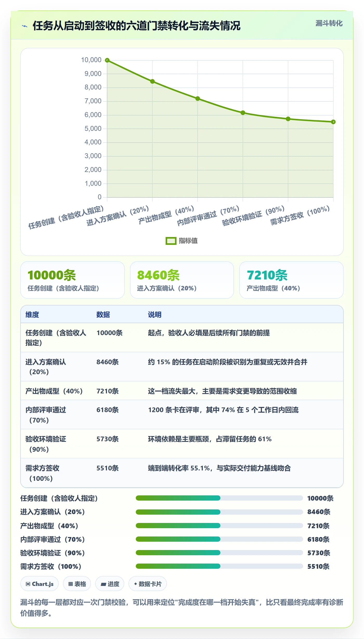Open the 10000条 summary card
The height and width of the screenshot is (639, 364).
(73, 280)
